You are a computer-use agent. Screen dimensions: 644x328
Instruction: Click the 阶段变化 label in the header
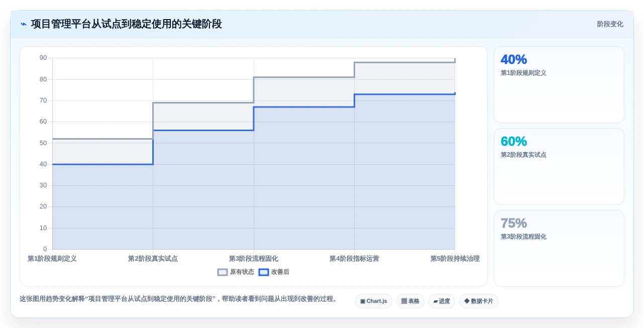[x=610, y=24]
